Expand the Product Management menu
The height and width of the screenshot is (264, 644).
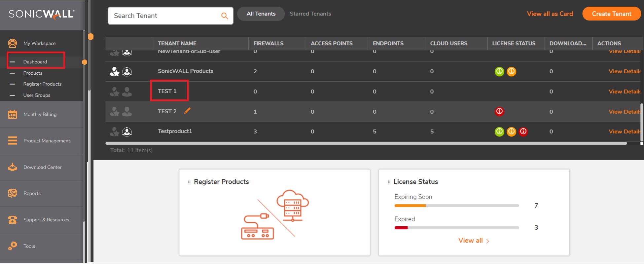click(47, 141)
